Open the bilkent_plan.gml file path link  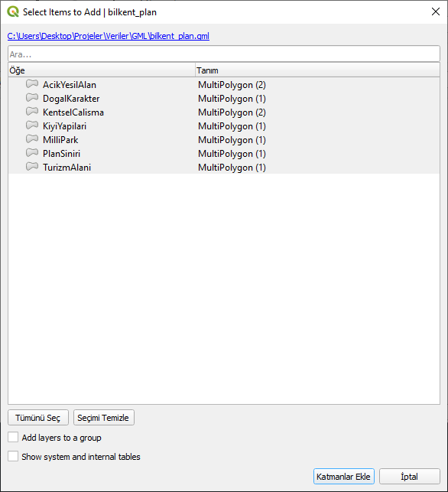pos(108,36)
